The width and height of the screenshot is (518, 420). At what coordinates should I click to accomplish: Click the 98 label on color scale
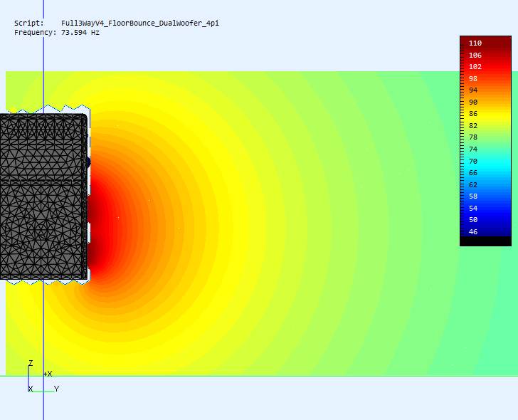coord(473,78)
